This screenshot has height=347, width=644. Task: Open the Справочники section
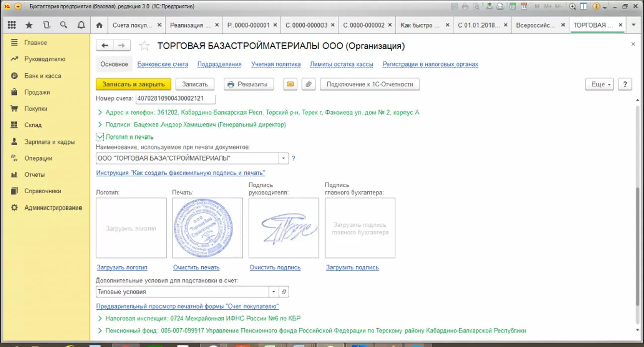click(45, 191)
